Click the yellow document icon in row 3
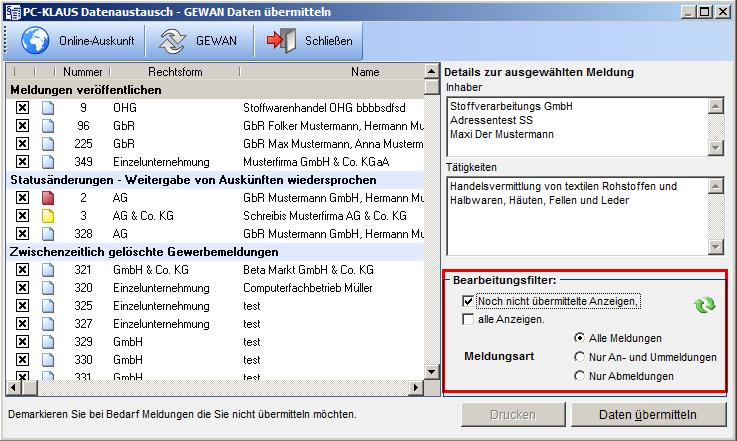The height and width of the screenshot is (441, 737). (x=47, y=216)
